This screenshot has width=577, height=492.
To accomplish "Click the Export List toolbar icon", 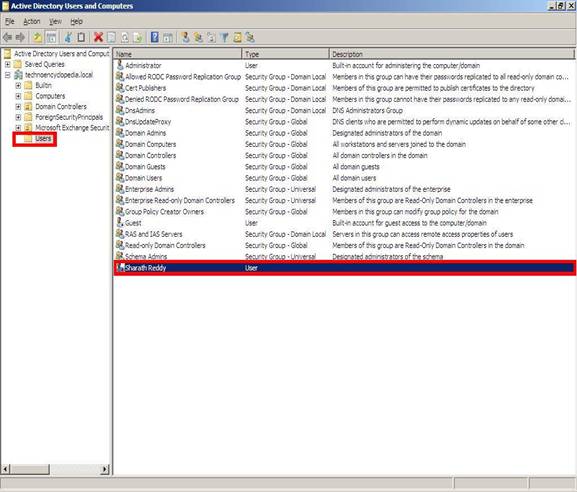I will [138, 37].
